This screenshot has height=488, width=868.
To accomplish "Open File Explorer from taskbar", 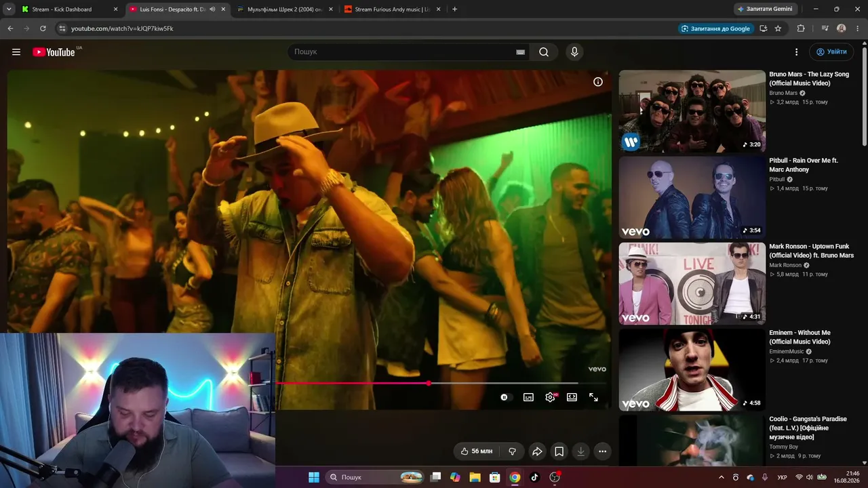I will pos(475,477).
